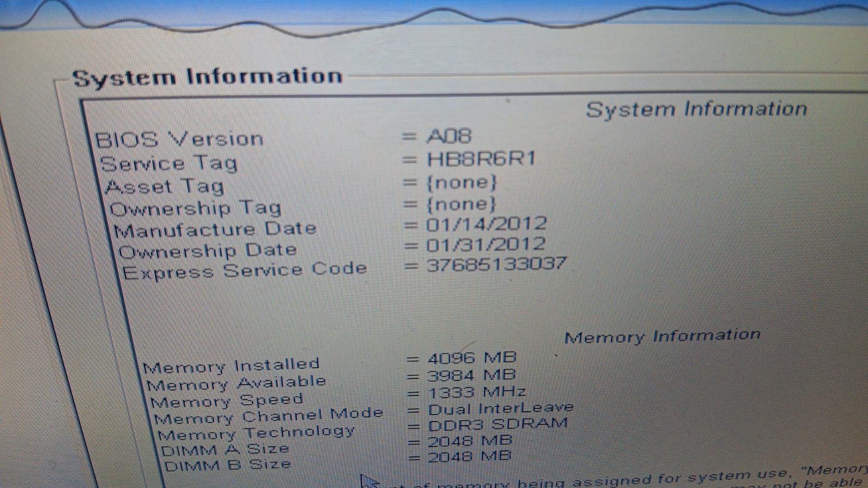The height and width of the screenshot is (488, 868).
Task: Click the Memory Information section title
Action: tap(662, 336)
